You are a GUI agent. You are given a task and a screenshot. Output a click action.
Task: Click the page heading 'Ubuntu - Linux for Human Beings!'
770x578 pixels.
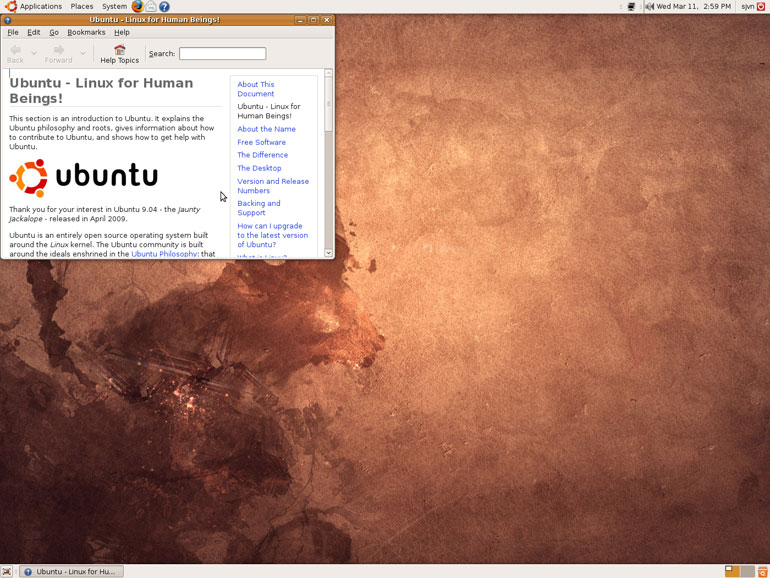pyautogui.click(x=101, y=90)
